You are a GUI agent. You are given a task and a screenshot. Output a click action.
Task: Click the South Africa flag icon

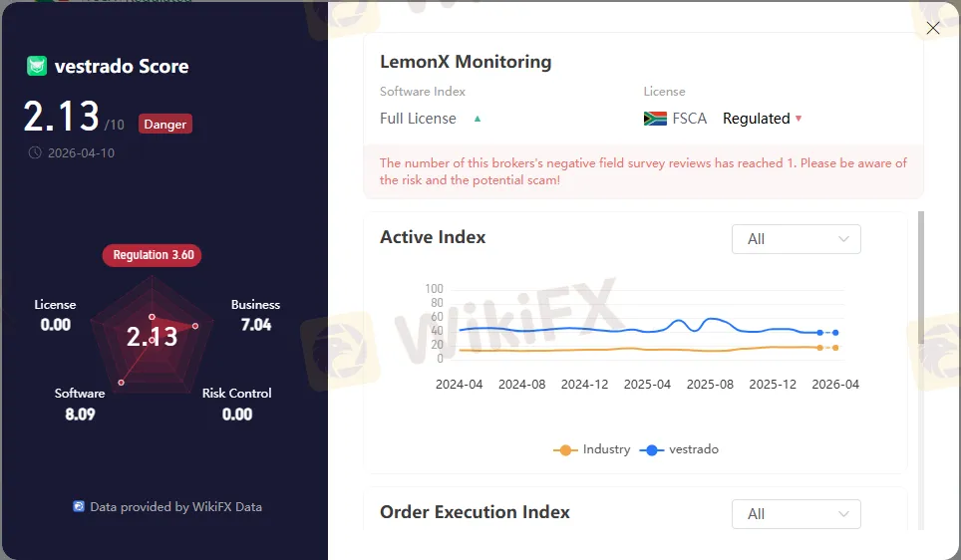[x=655, y=119]
